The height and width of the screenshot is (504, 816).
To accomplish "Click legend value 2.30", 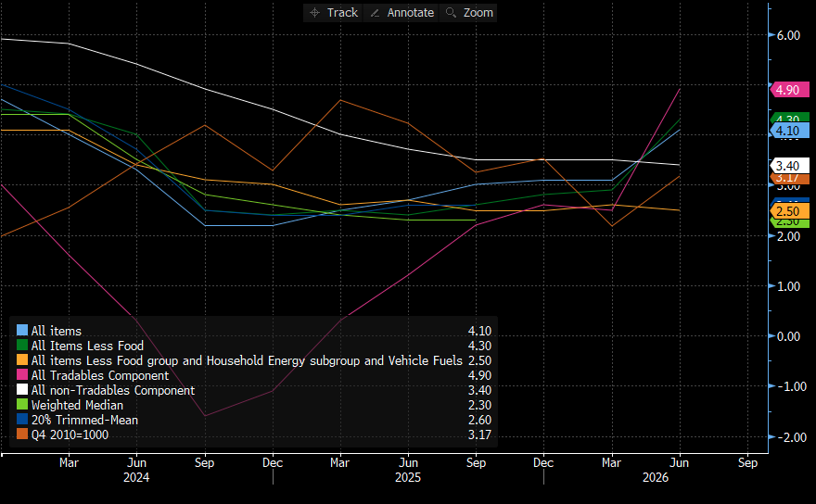I will pyautogui.click(x=479, y=405).
